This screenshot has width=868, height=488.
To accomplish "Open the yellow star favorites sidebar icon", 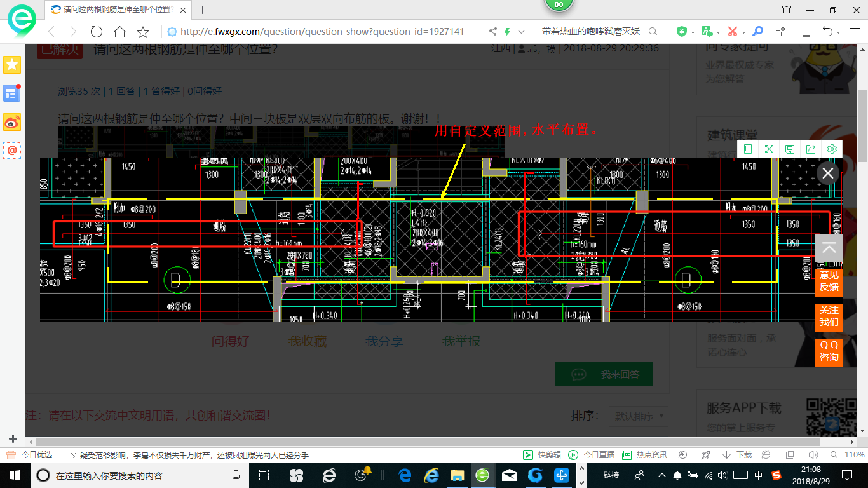I will 12,64.
